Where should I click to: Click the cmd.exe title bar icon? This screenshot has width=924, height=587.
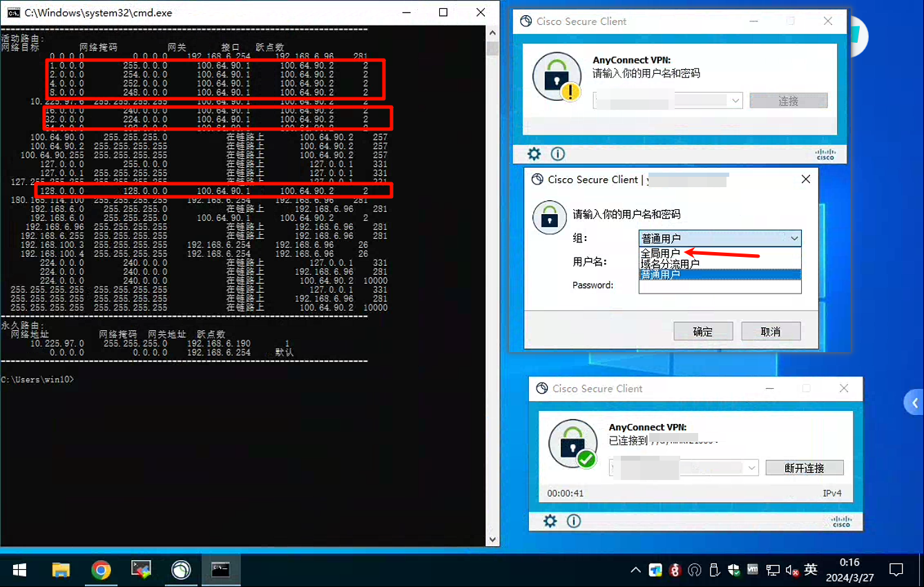[13, 12]
